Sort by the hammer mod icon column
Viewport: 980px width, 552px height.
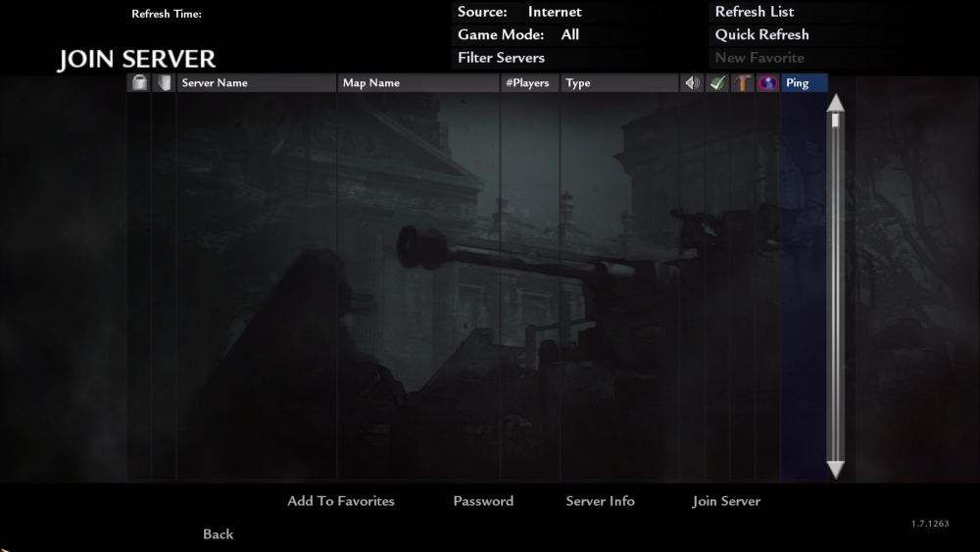744,83
